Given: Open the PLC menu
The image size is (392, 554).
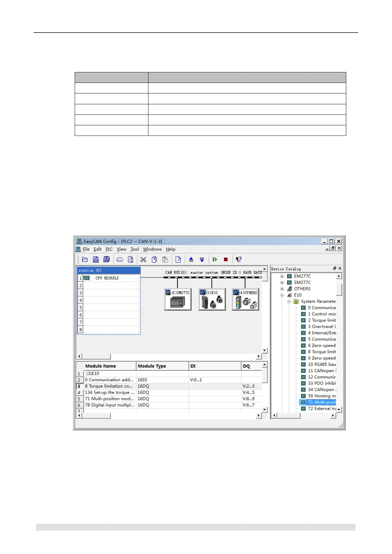Looking at the screenshot, I should tap(109, 249).
